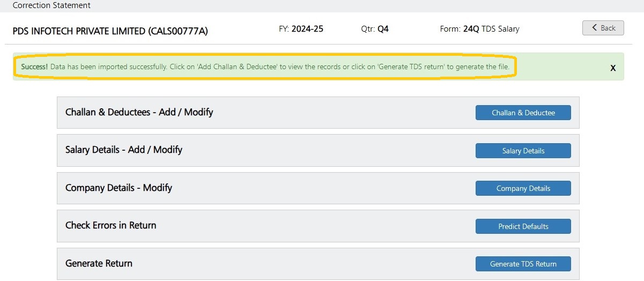
Task: Select the Form 24Q TDS Salary label
Action: tap(479, 29)
